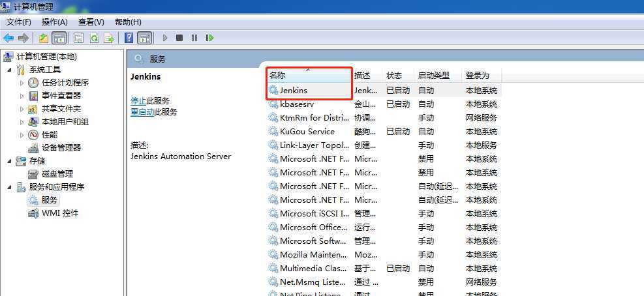Screen dimensions: 644x296
Task: Expand the 任务计划程序 node
Action: click(x=22, y=83)
